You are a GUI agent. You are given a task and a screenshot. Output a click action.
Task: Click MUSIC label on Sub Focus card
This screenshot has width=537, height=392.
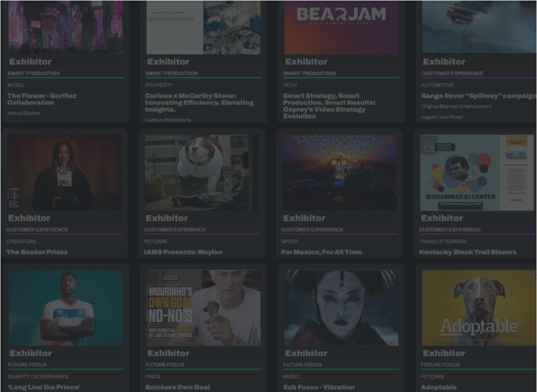[x=291, y=377]
